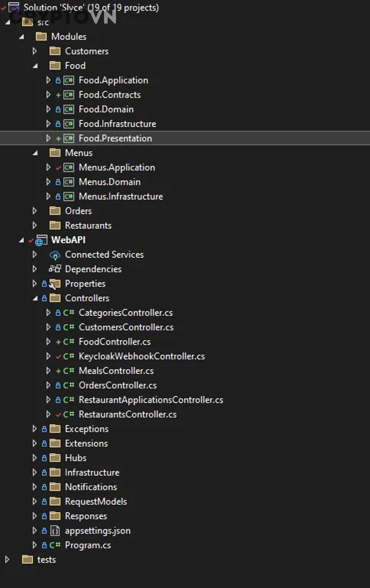Image resolution: width=370 pixels, height=588 pixels.
Task: Select RestaurantApplicationsController.cs file
Action: point(151,400)
